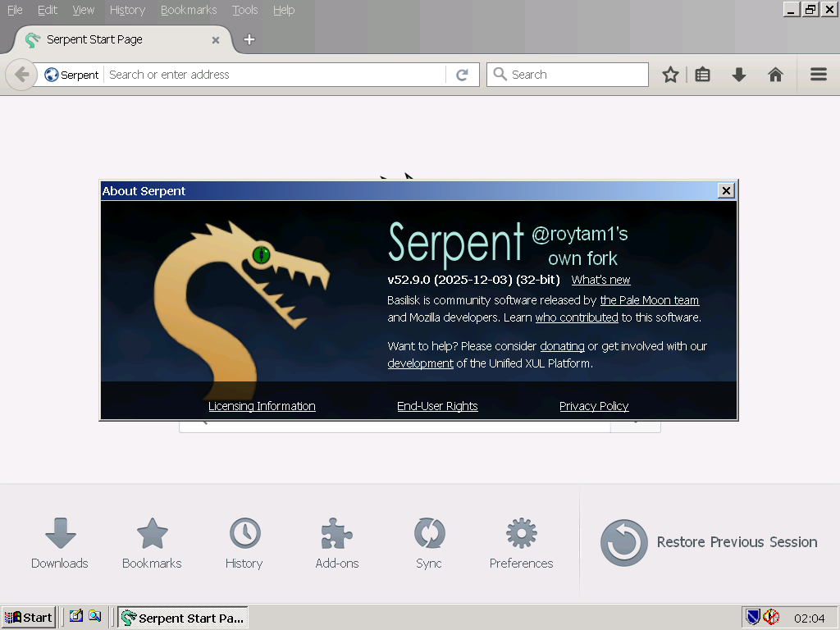Follow the Pale Moon team link
The height and width of the screenshot is (630, 840).
click(x=650, y=300)
